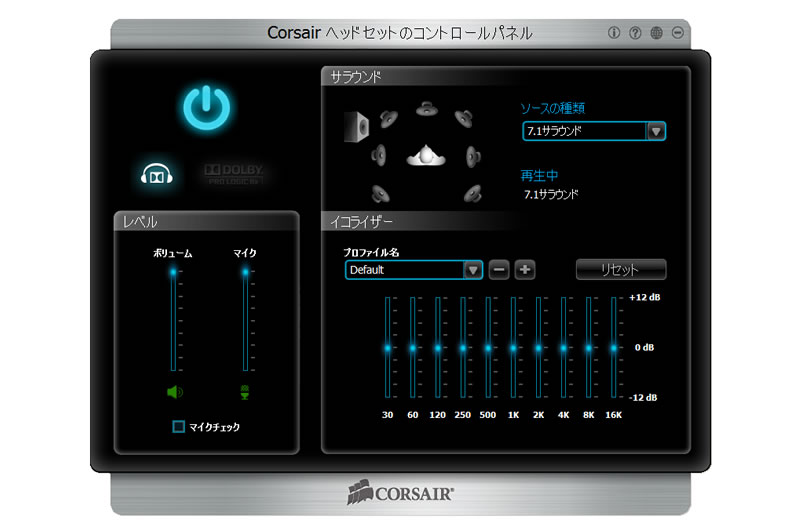This screenshot has width=800, height=520.
Task: Click the side right speaker icon
Action: (x=473, y=157)
